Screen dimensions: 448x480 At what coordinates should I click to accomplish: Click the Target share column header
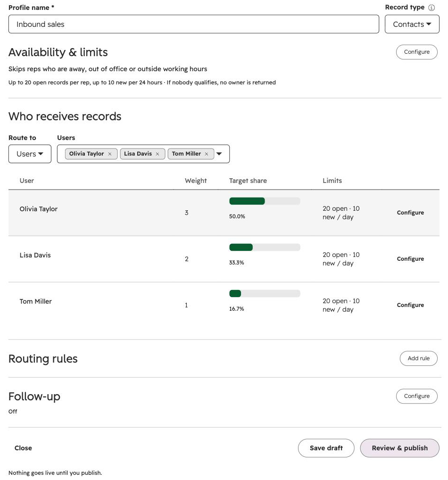pyautogui.click(x=248, y=181)
